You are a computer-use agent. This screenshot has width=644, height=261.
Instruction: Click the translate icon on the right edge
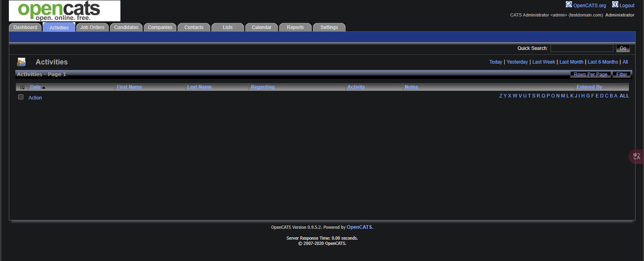coord(636,156)
